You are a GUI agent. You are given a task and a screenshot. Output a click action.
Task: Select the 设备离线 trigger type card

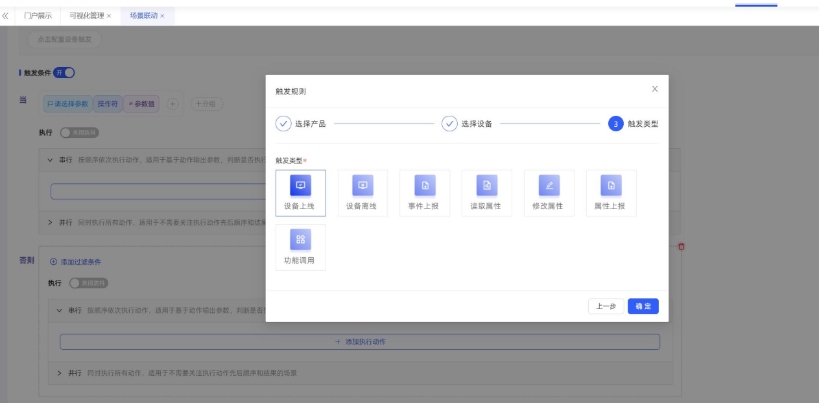coord(362,193)
